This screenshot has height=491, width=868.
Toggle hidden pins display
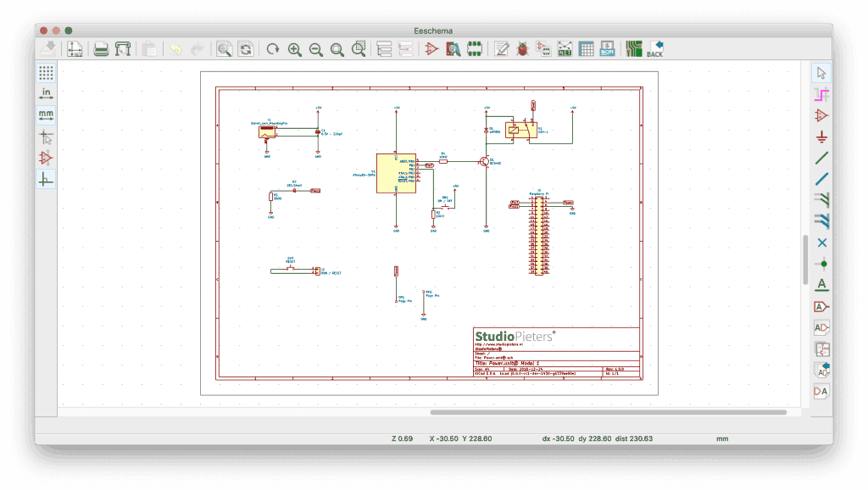click(x=46, y=158)
